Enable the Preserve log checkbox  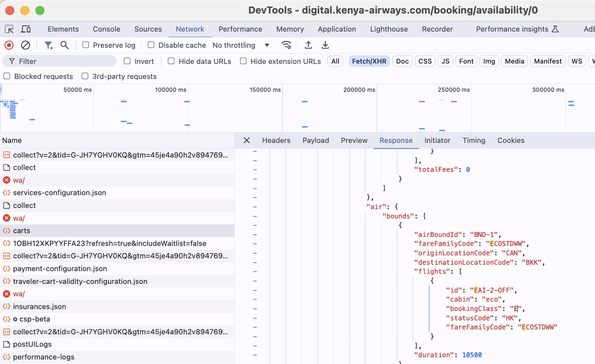86,45
